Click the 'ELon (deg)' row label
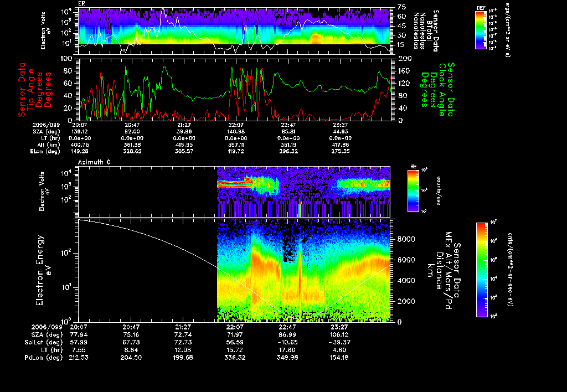Viewport: 567px width, 392px height. [45, 151]
